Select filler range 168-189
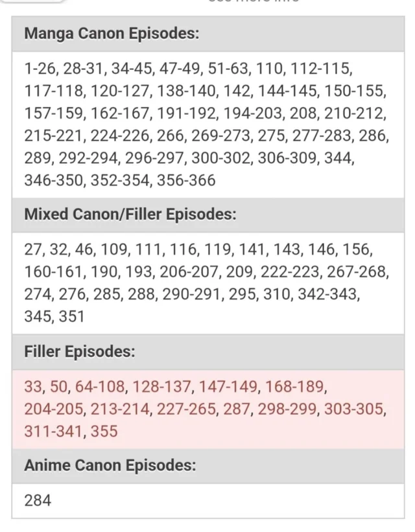Screen dimensions: 415x532 click(x=292, y=387)
